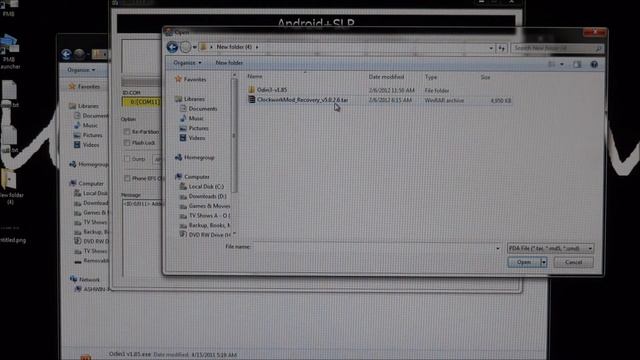
Task: Sort by the Name column header
Action: [x=254, y=76]
